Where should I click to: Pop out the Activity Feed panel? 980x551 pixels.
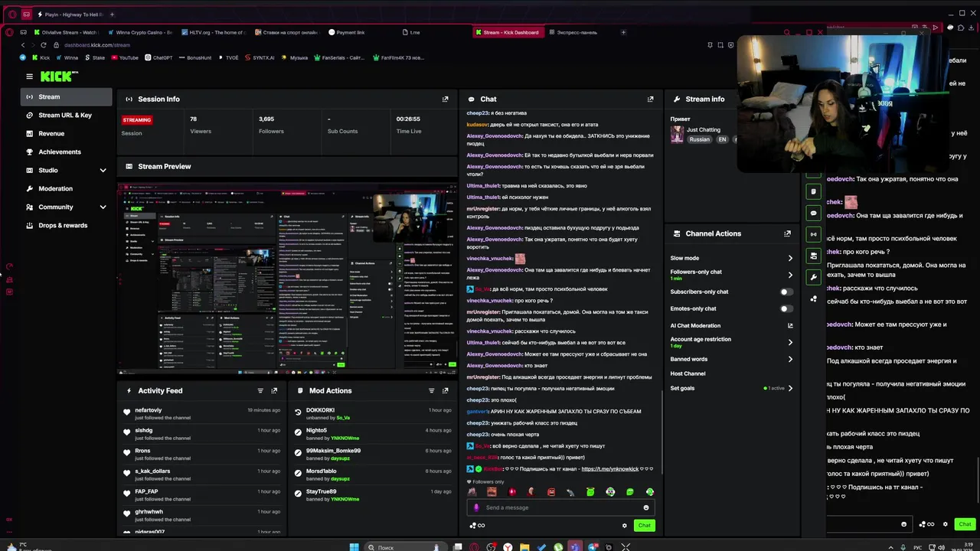click(274, 390)
